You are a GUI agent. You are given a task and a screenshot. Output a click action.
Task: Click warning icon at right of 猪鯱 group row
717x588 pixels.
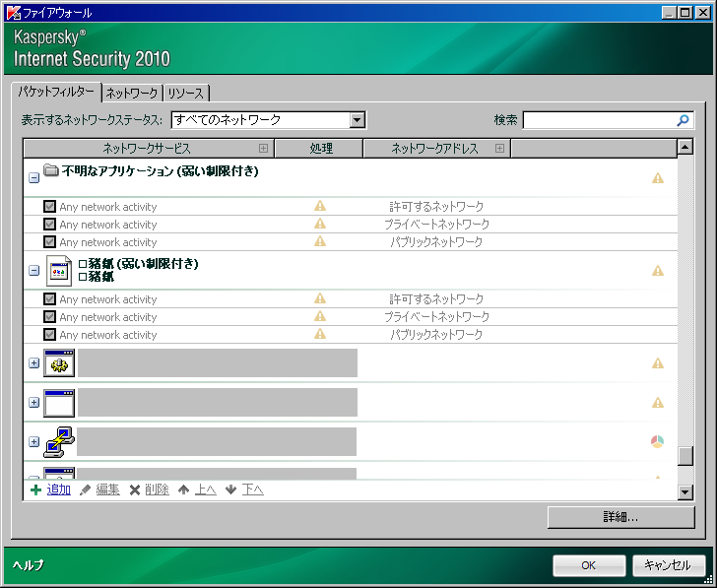point(658,271)
